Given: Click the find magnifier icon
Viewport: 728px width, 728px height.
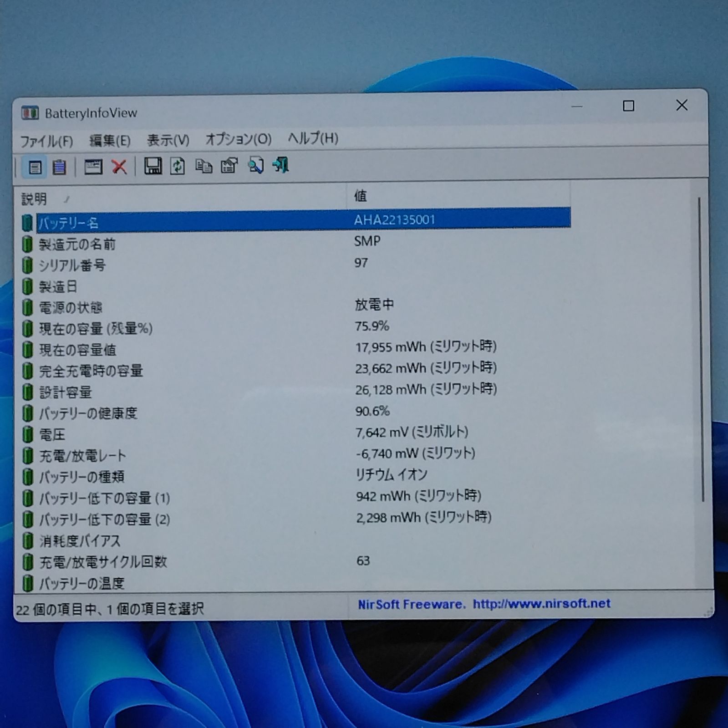Looking at the screenshot, I should (255, 165).
